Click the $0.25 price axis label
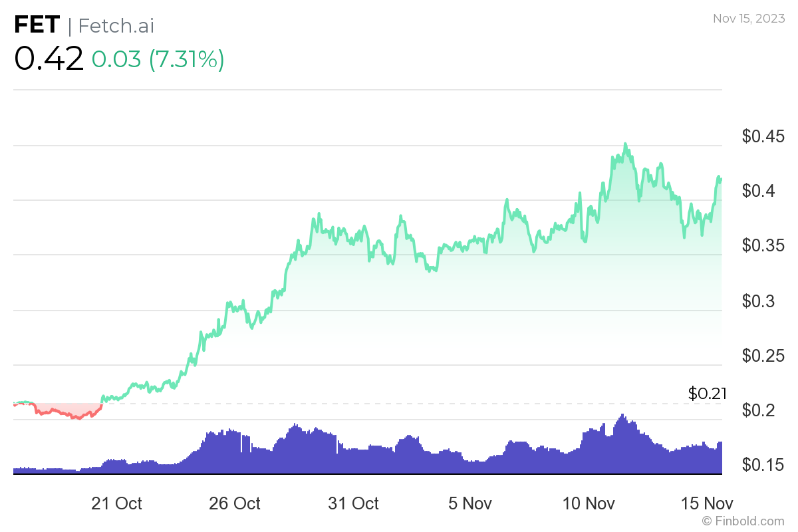This screenshot has width=798, height=532. tap(764, 356)
